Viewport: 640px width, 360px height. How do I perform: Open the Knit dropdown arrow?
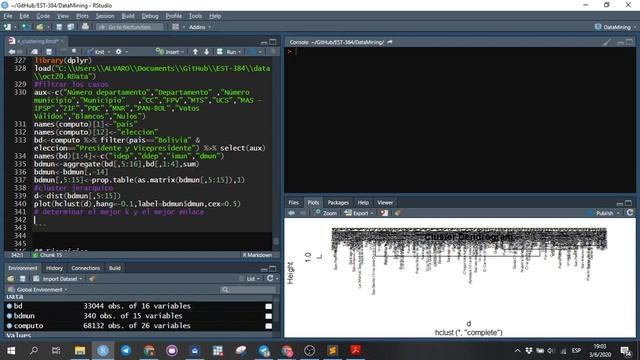tap(109, 52)
